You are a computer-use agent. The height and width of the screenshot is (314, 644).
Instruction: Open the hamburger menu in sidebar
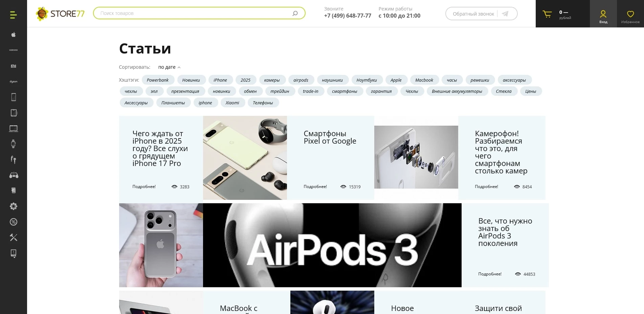pos(13,15)
